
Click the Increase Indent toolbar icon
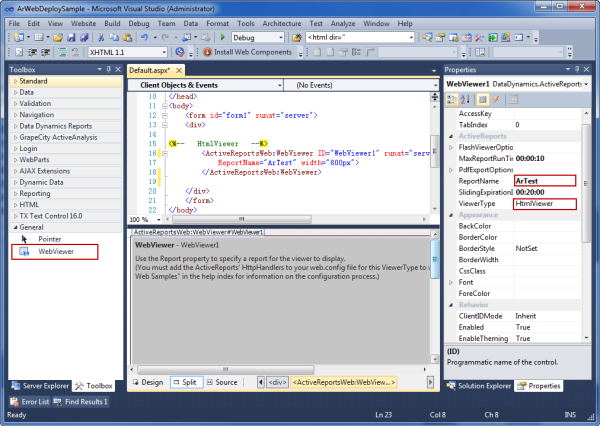pos(46,52)
